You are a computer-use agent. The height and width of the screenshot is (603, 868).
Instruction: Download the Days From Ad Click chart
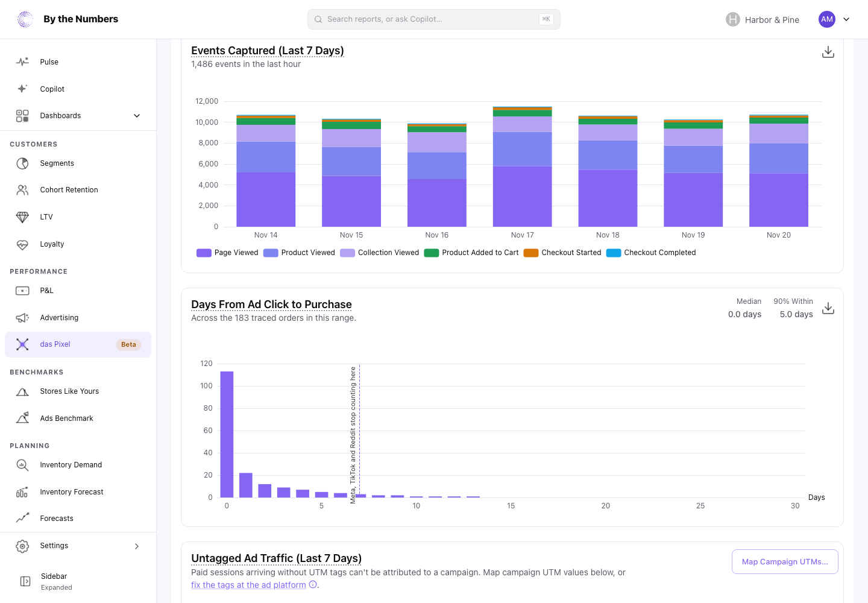coord(828,308)
